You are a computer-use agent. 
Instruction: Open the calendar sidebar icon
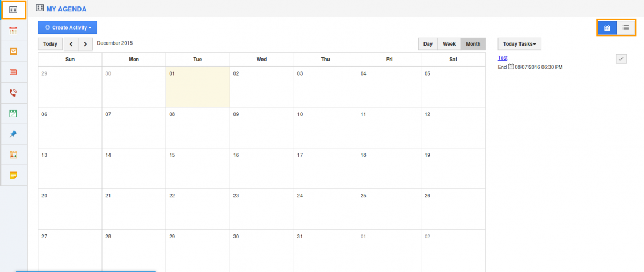point(13,31)
